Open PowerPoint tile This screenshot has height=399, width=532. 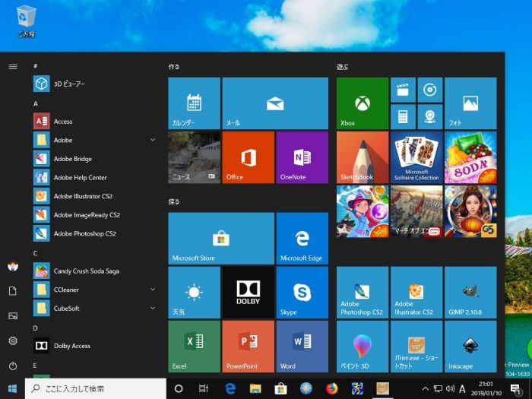[x=248, y=346]
